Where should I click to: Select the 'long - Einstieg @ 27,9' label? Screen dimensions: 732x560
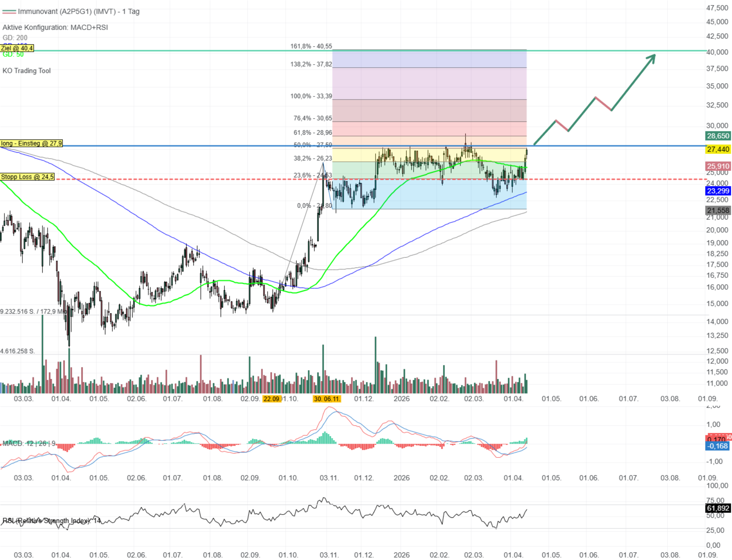coord(31,143)
